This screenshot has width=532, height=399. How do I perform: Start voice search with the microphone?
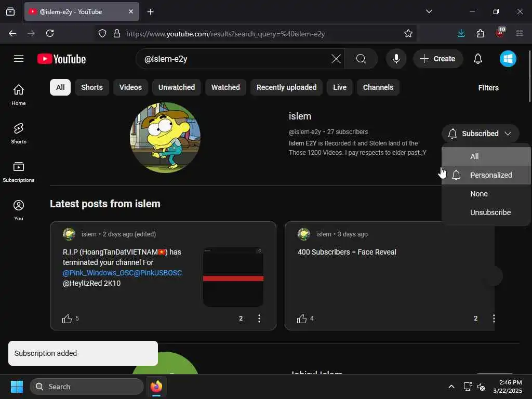(396, 59)
